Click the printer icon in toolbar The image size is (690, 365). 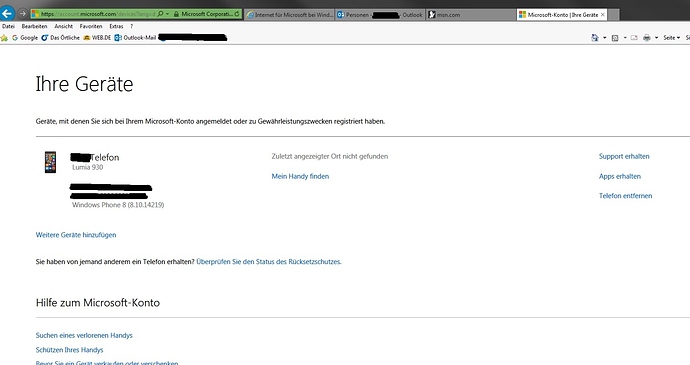coord(646,38)
